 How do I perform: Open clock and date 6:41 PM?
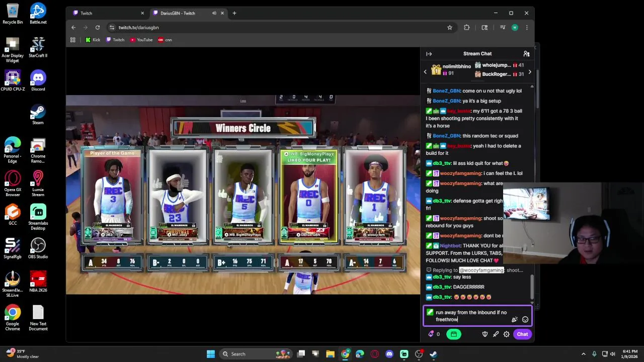630,354
